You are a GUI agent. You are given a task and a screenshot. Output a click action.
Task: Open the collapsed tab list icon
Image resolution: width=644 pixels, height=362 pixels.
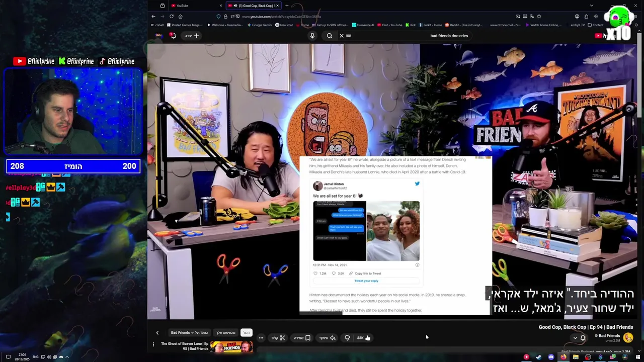coord(163,6)
